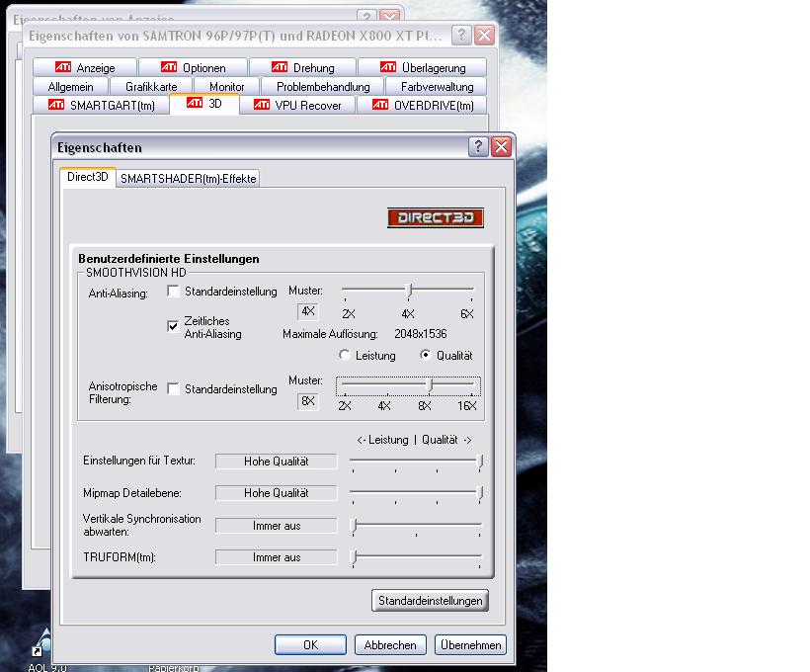810x672 pixels.
Task: Select the 3D tab
Action: (204, 104)
